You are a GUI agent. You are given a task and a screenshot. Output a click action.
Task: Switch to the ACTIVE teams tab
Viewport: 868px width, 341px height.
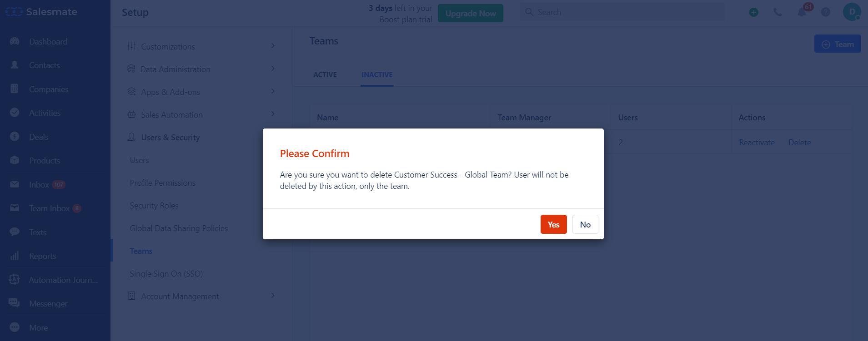(325, 74)
